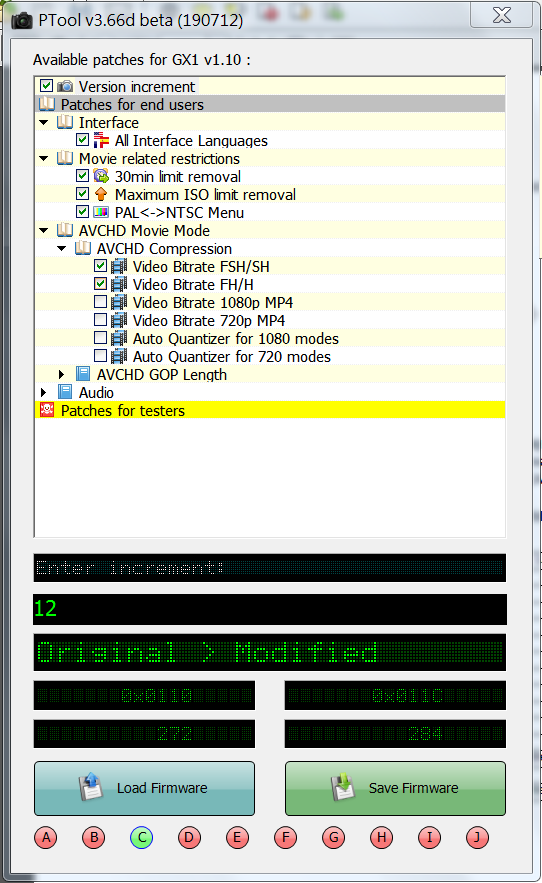Image resolution: width=542 pixels, height=883 pixels.
Task: Click the increment value field showing 12
Action: click(270, 609)
